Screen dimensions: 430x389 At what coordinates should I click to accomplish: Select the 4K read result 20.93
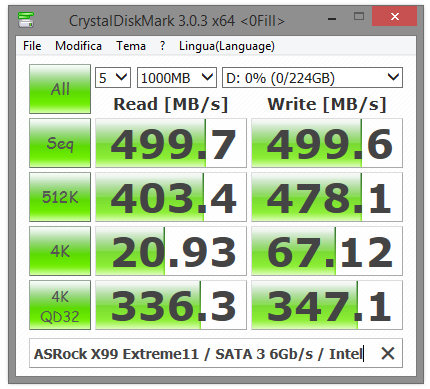coord(171,251)
